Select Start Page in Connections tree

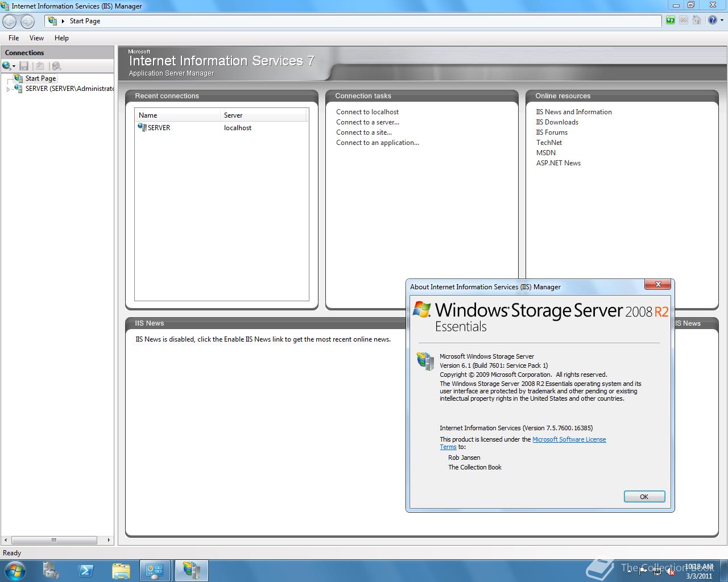click(x=40, y=78)
